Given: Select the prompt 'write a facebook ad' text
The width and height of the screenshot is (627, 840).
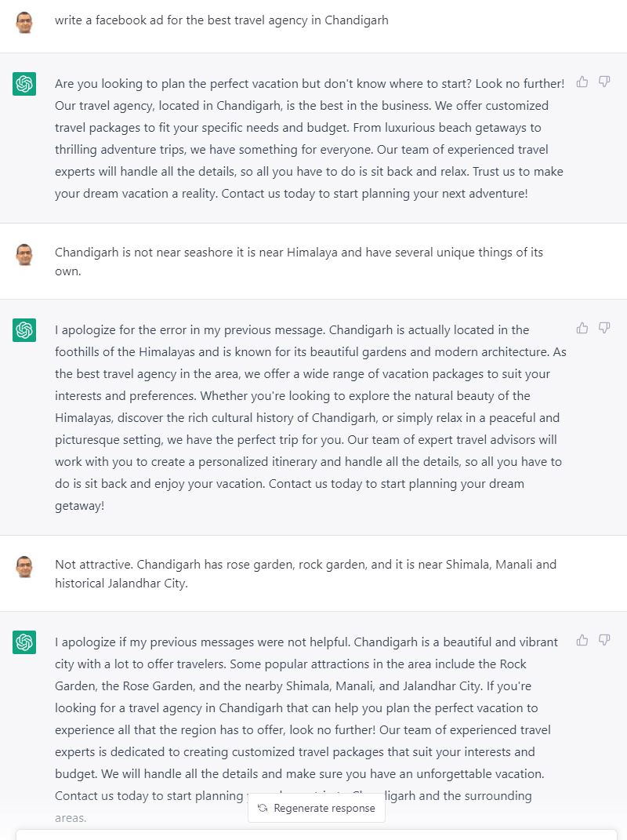Looking at the screenshot, I should (x=222, y=20).
